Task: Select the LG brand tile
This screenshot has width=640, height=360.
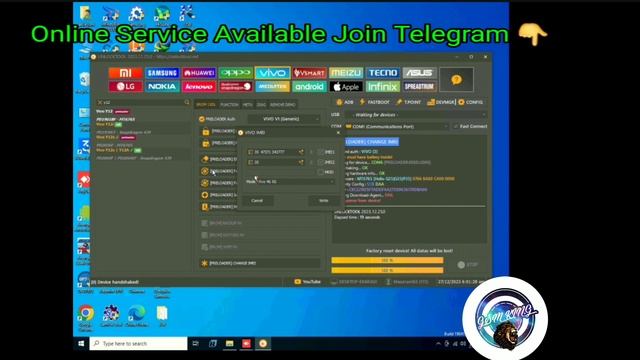Action: (x=125, y=87)
